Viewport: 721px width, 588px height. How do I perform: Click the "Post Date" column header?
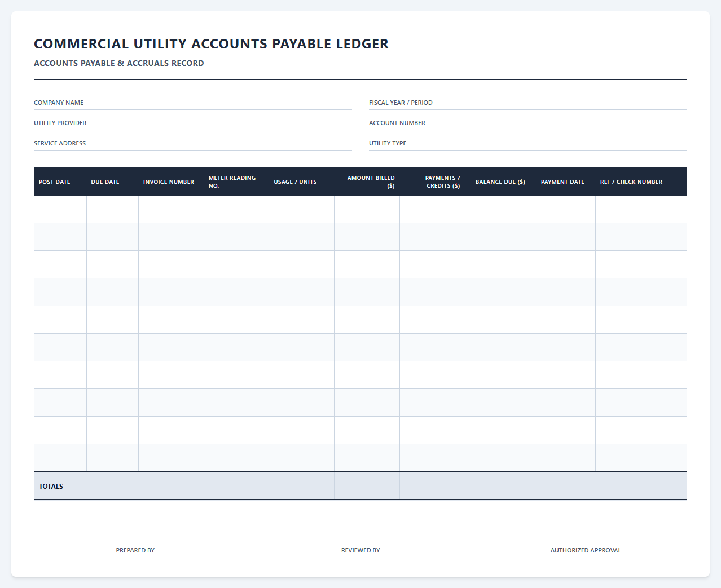pos(60,182)
